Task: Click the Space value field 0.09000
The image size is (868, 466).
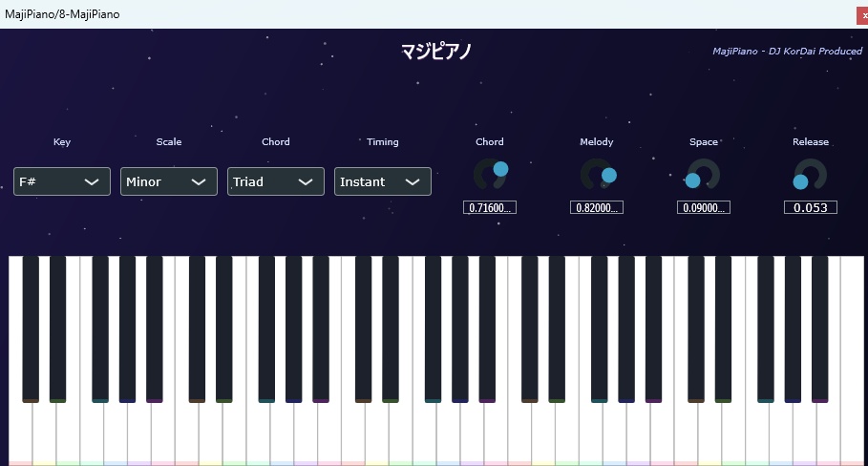Action: tap(704, 207)
